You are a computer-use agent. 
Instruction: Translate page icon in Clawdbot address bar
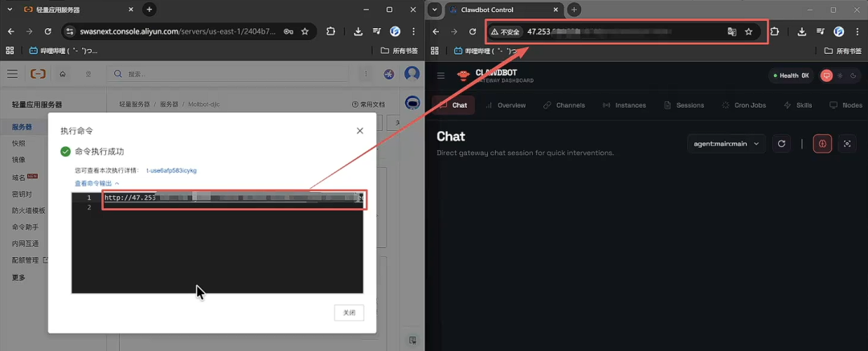coord(732,32)
